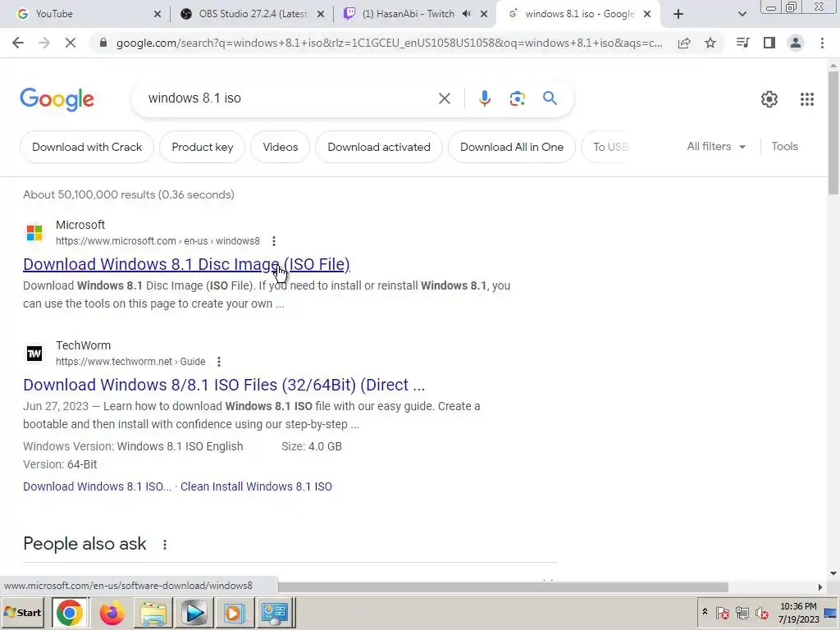Stop loading the page
840x630 pixels.
71,43
